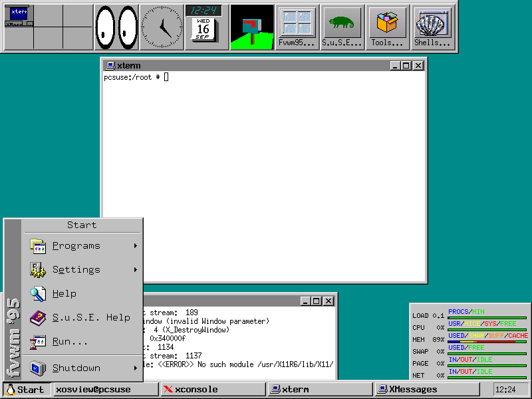Screen dimensions: 532x399
Task: Click the analog clock on the toolbar
Action: 161,27
